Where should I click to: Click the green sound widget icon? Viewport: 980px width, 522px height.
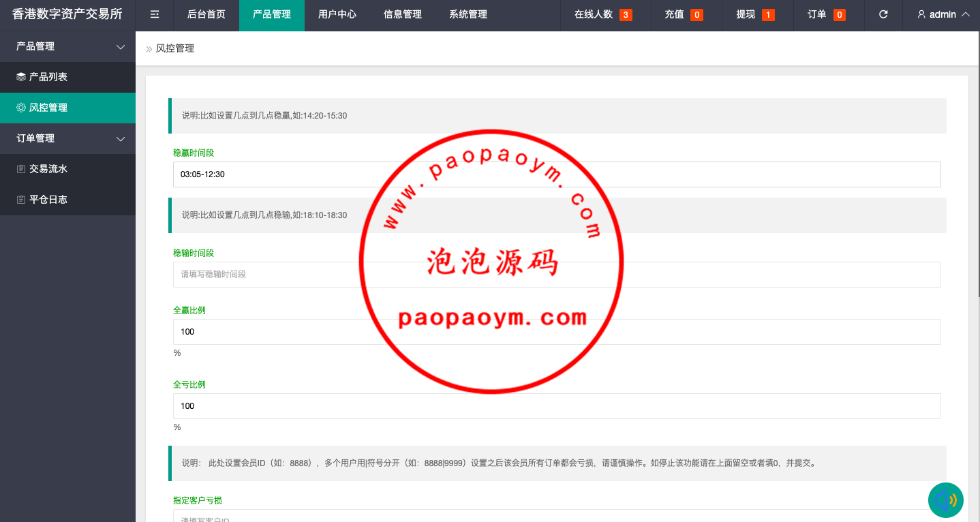pos(946,500)
